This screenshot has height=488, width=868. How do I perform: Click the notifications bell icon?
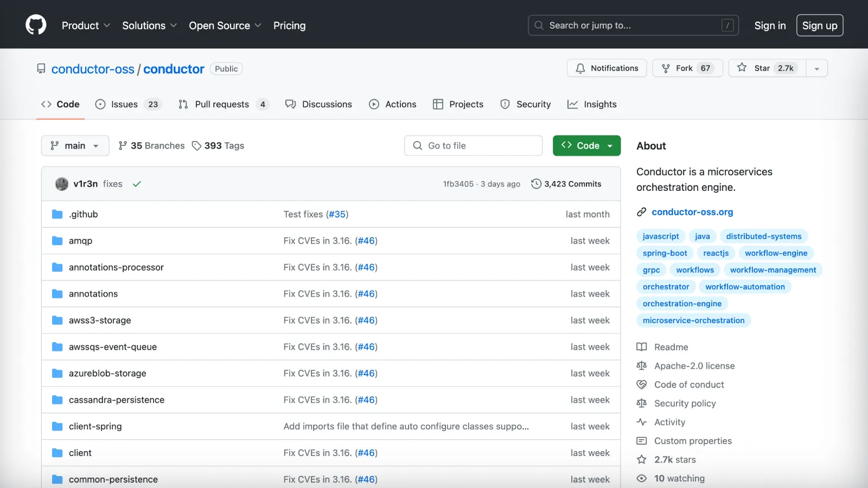coord(580,68)
